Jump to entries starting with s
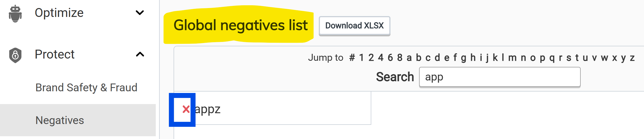644x139 pixels. pyautogui.click(x=569, y=58)
